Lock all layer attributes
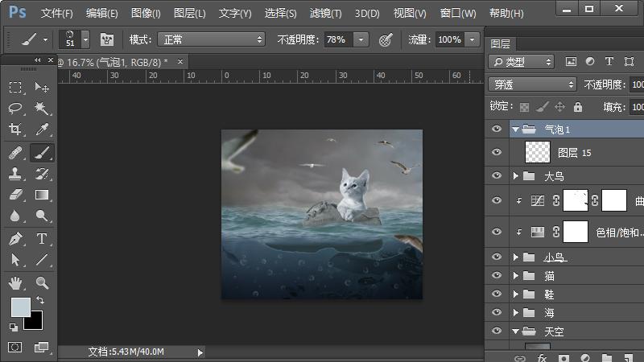644x362 pixels. pos(578,107)
